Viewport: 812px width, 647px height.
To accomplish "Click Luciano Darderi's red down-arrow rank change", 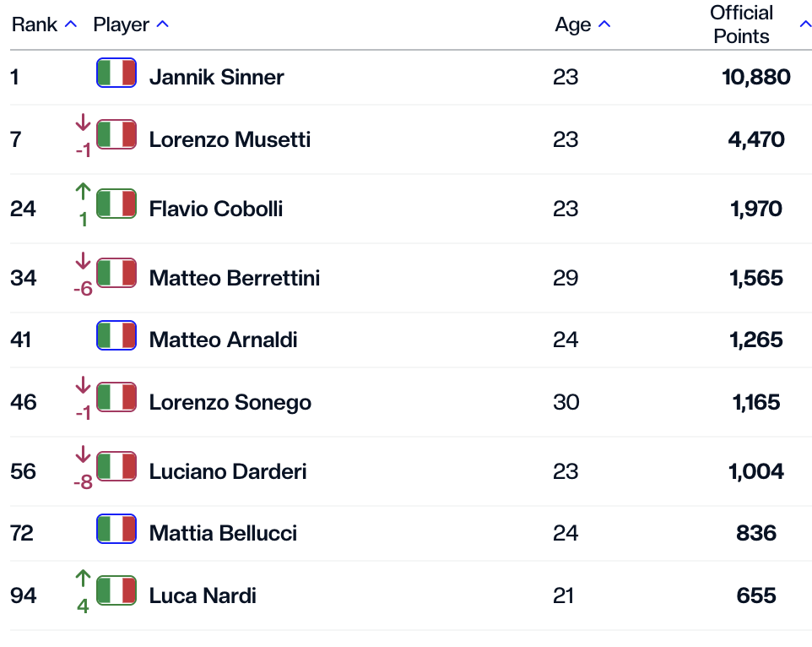I will (x=83, y=468).
